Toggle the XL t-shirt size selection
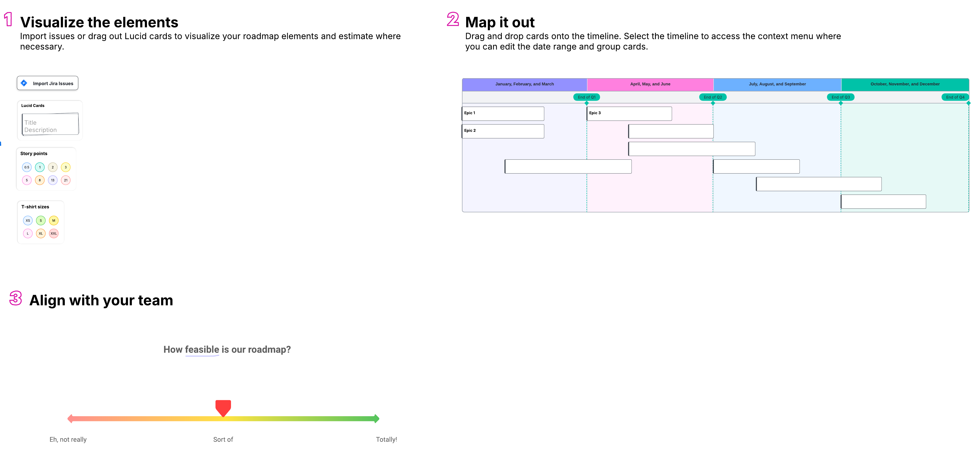980x462 pixels. 40,233
